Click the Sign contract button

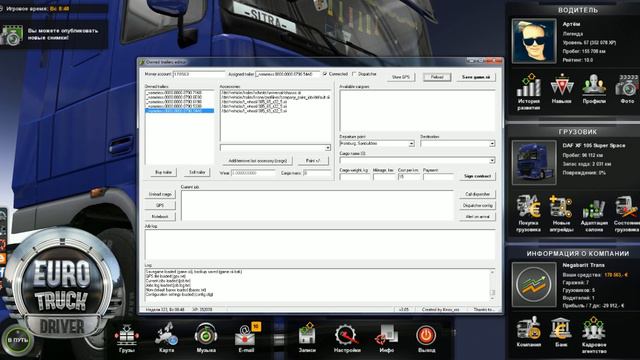coord(477,176)
